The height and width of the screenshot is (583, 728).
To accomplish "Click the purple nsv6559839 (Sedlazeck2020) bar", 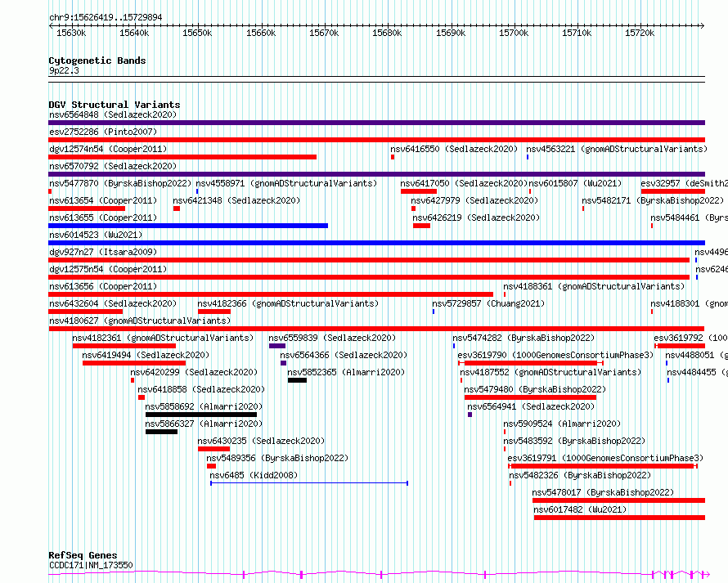I will coord(277,346).
